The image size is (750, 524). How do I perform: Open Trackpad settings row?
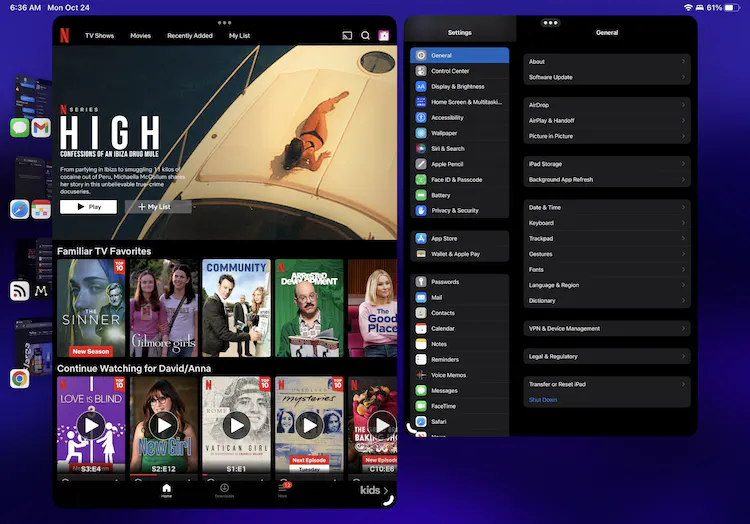607,238
